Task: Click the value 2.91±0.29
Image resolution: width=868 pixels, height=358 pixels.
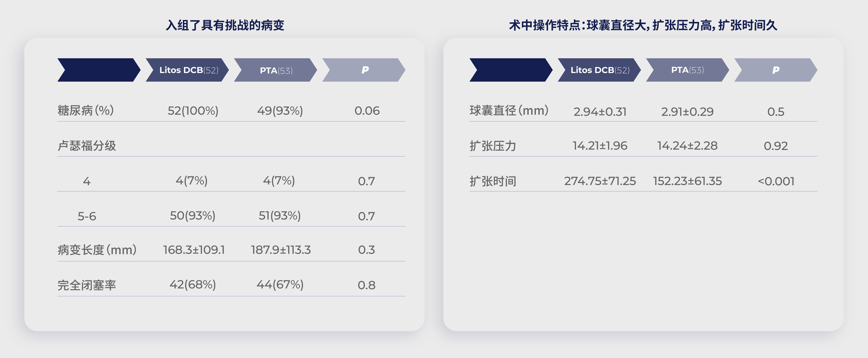Action: 687,112
